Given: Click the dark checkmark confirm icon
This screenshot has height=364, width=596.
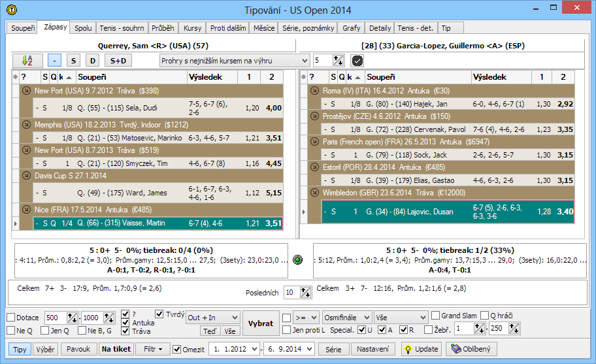Looking at the screenshot, I should tap(357, 60).
